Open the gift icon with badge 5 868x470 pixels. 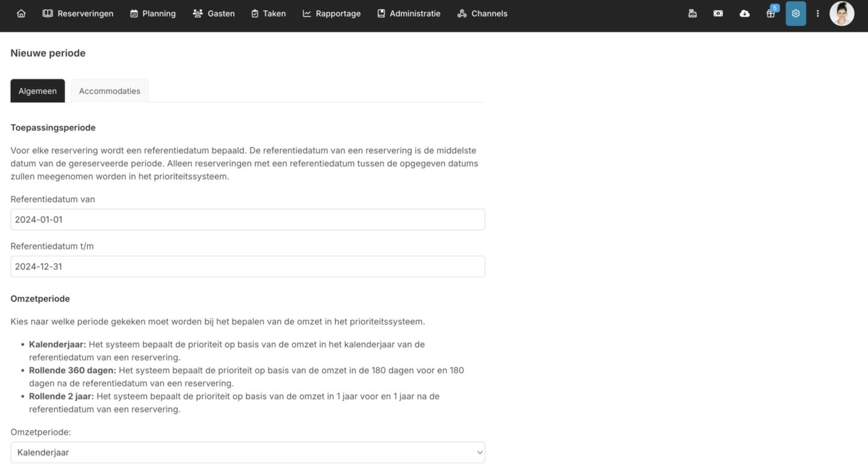[770, 13]
